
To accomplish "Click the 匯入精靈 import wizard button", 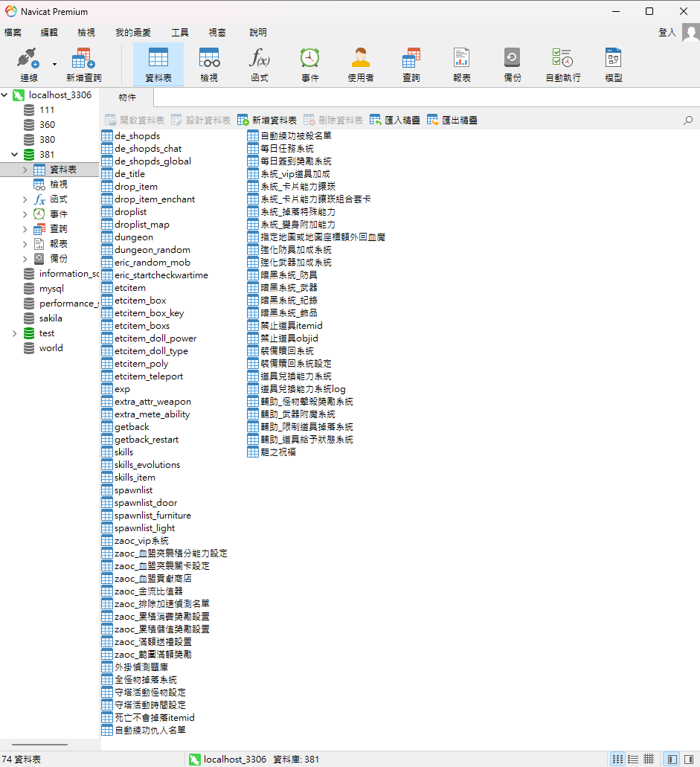I will pyautogui.click(x=395, y=120).
